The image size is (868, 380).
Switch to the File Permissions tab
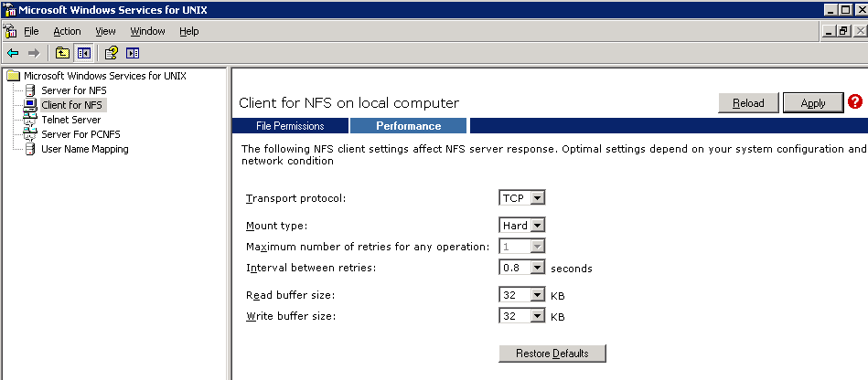coord(290,126)
